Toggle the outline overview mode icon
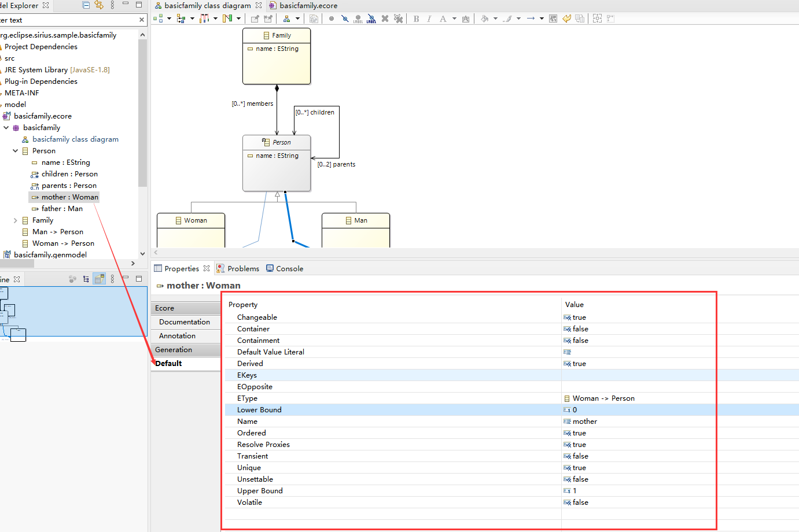This screenshot has width=799, height=532. 100,279
